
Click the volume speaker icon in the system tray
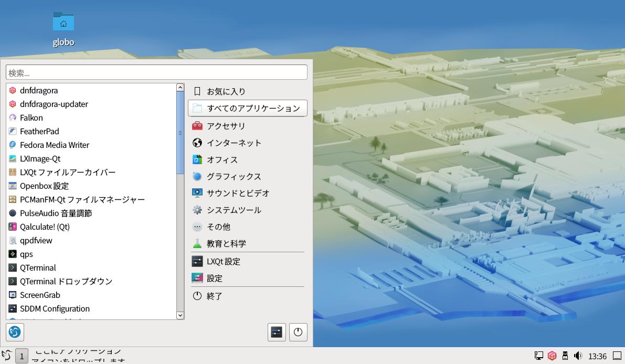pyautogui.click(x=578, y=356)
